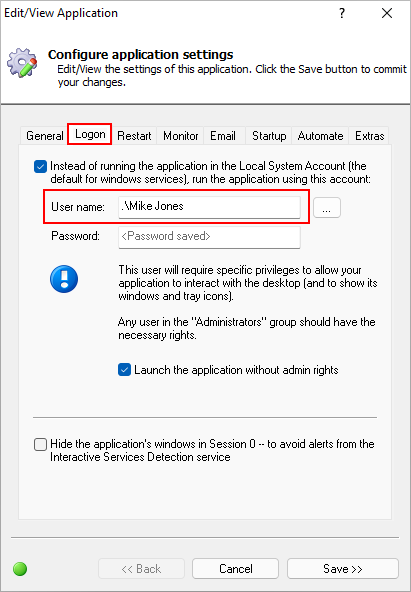The height and width of the screenshot is (592, 411).
Task: Switch to the Automate tab
Action: click(x=320, y=136)
